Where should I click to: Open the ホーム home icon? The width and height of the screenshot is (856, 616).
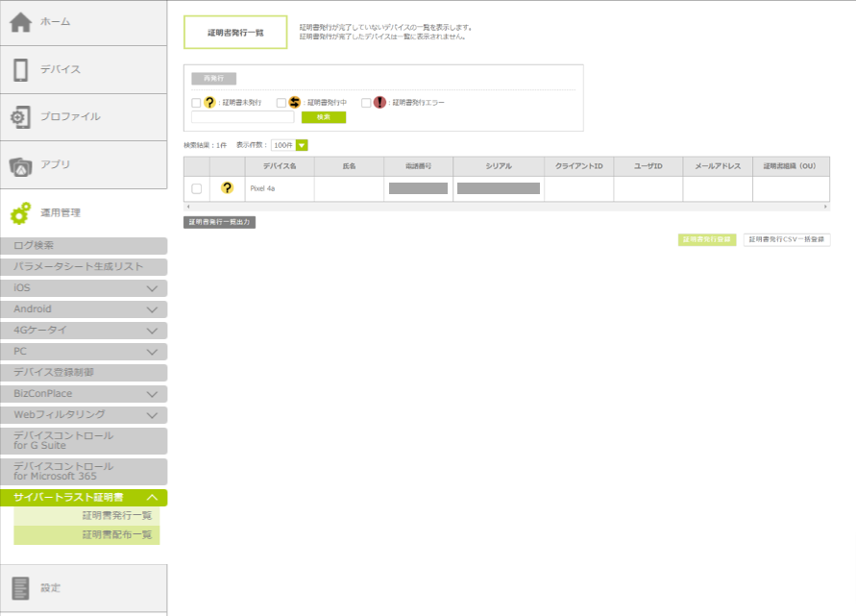pyautogui.click(x=21, y=22)
